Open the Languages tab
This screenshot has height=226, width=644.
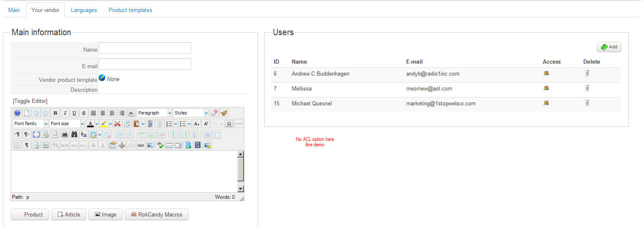(84, 10)
